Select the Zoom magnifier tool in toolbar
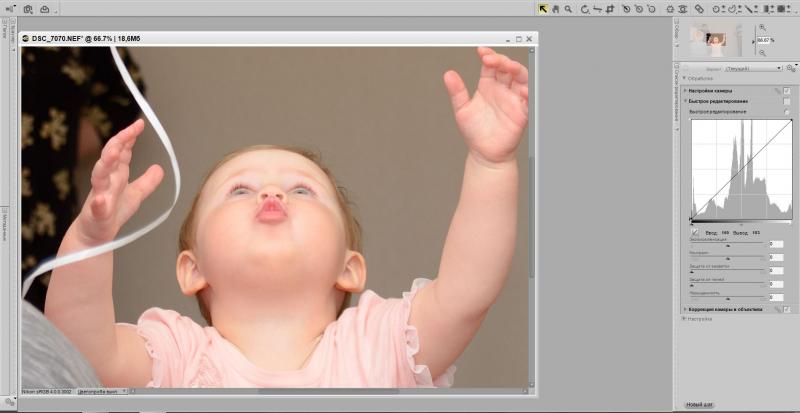Screen dimensions: 800x413 coord(568,9)
